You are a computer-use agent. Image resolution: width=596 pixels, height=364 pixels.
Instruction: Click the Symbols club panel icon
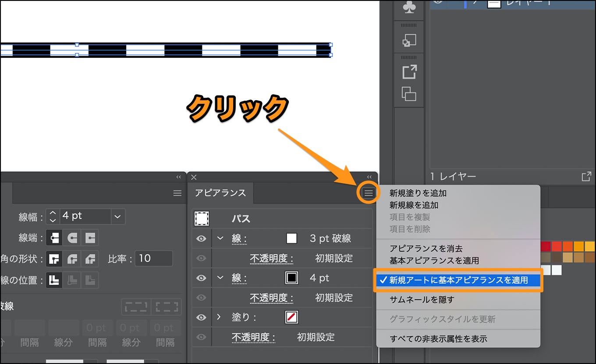tap(409, 7)
